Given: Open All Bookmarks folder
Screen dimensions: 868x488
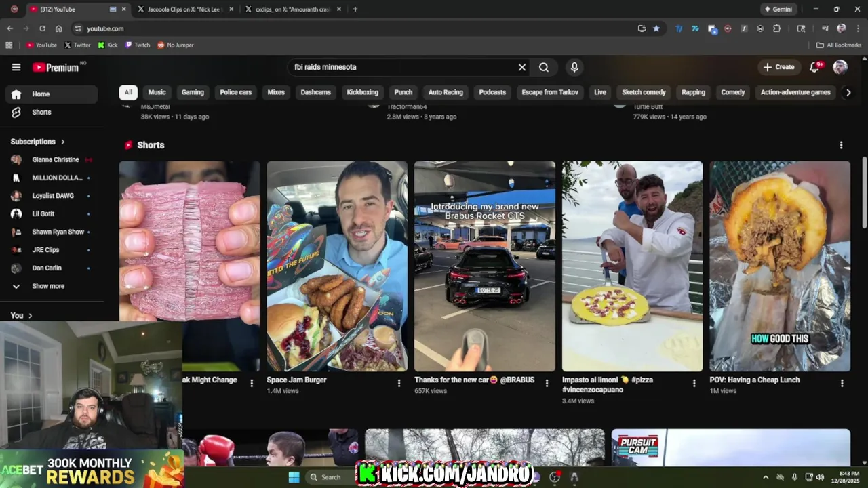Looking at the screenshot, I should pos(839,45).
